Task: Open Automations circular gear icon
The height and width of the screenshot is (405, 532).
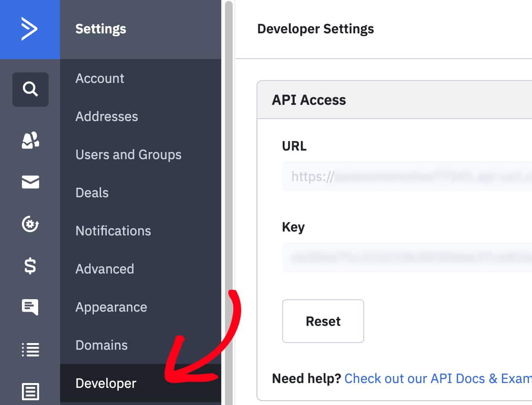Action: click(x=30, y=224)
